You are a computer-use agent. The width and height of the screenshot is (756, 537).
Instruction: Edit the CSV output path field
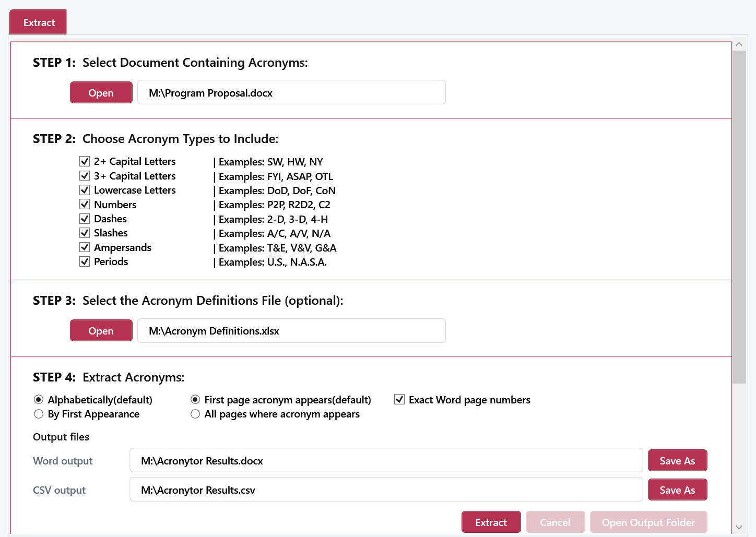386,490
